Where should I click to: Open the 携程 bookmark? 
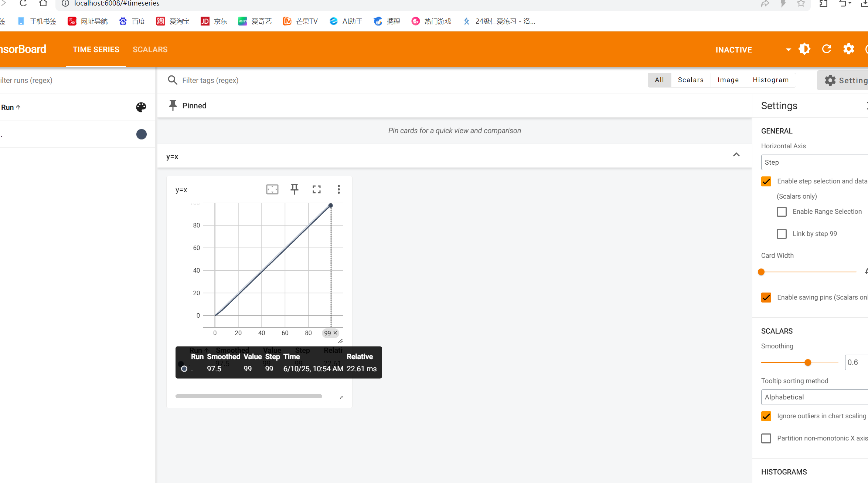coord(387,21)
